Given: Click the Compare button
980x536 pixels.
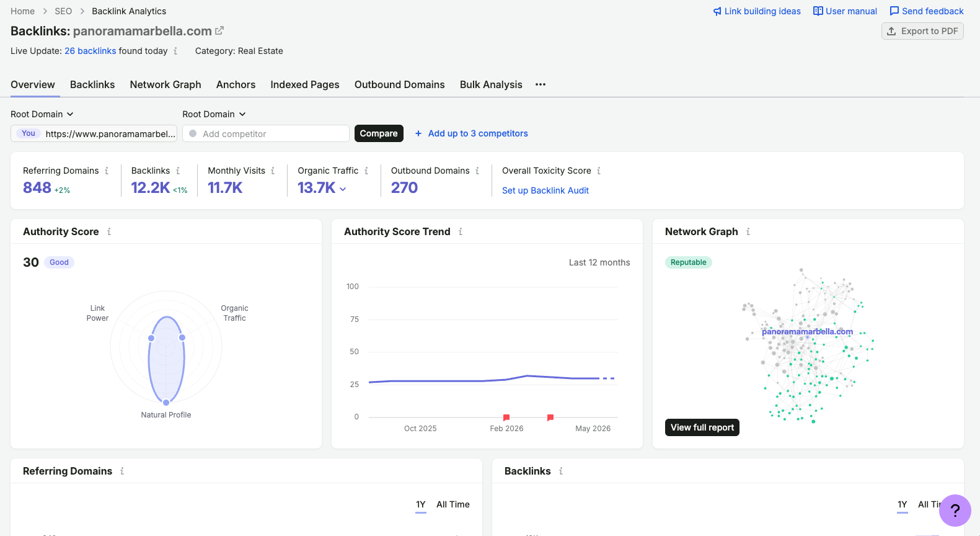Looking at the screenshot, I should 379,133.
